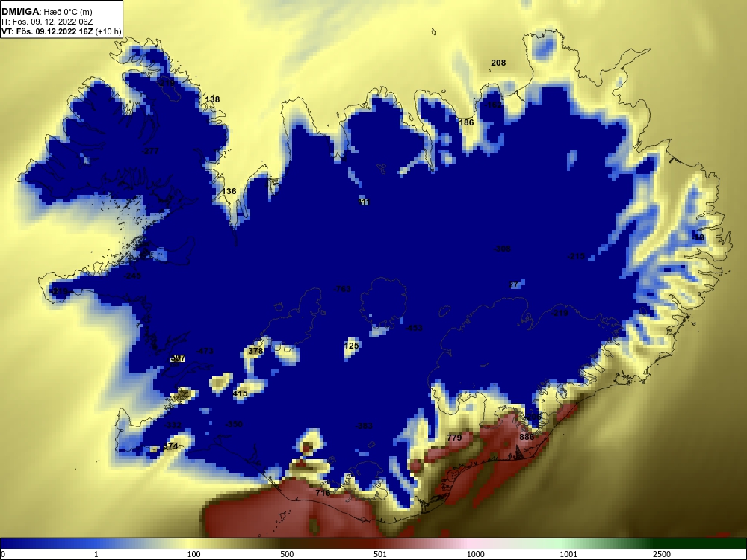Select the -763 value label
747x560 pixels.
click(x=342, y=289)
